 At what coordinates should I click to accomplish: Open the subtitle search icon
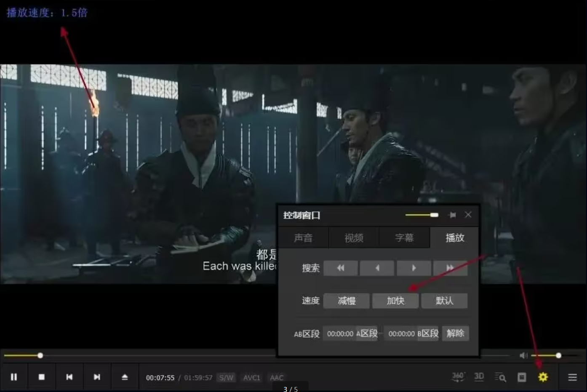click(x=500, y=377)
